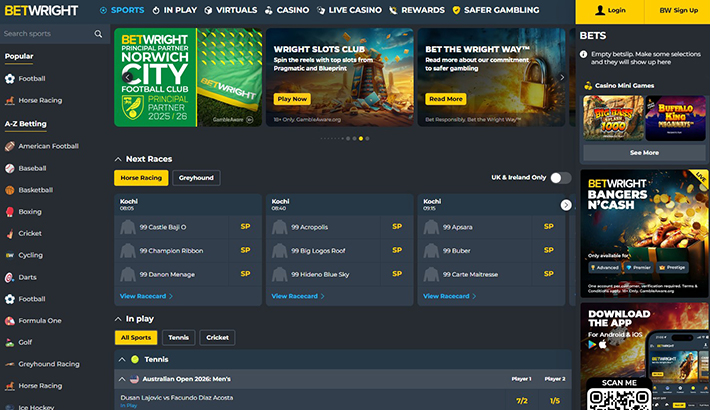
Task: Choose the Darts icon in sidebar
Action: pos(9,277)
